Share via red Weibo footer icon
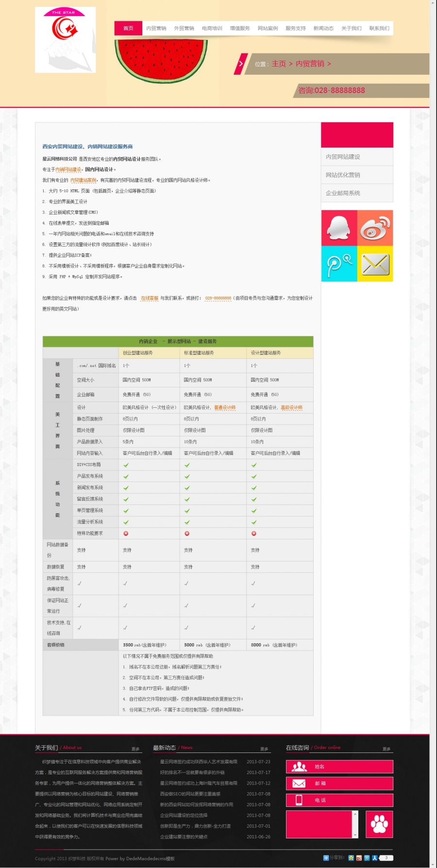This screenshot has width=437, height=868. [x=359, y=858]
